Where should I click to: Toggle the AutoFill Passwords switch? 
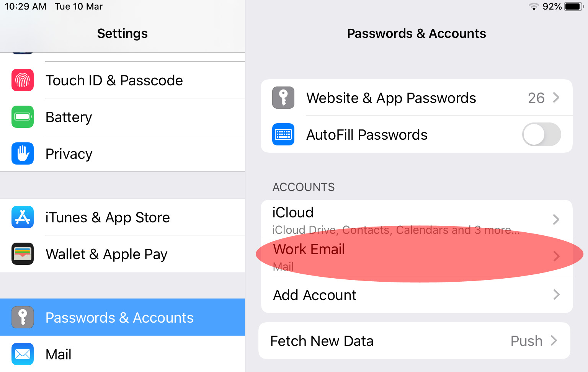tap(541, 134)
